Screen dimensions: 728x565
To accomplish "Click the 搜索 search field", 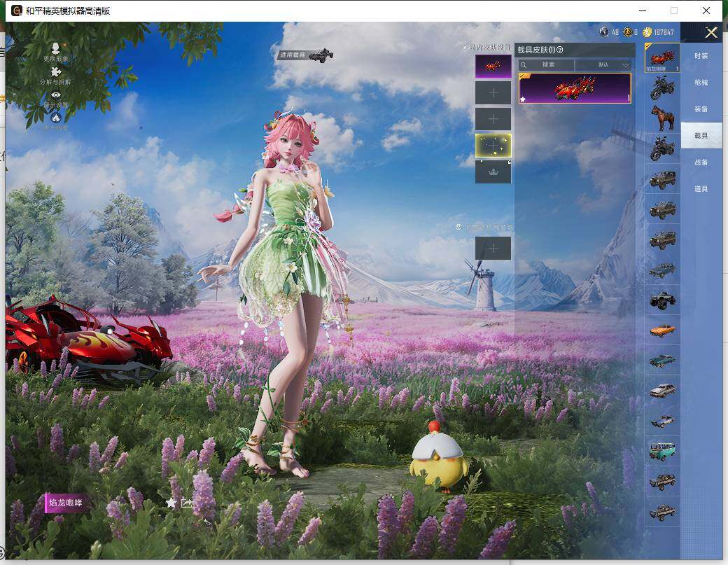I will (x=546, y=64).
